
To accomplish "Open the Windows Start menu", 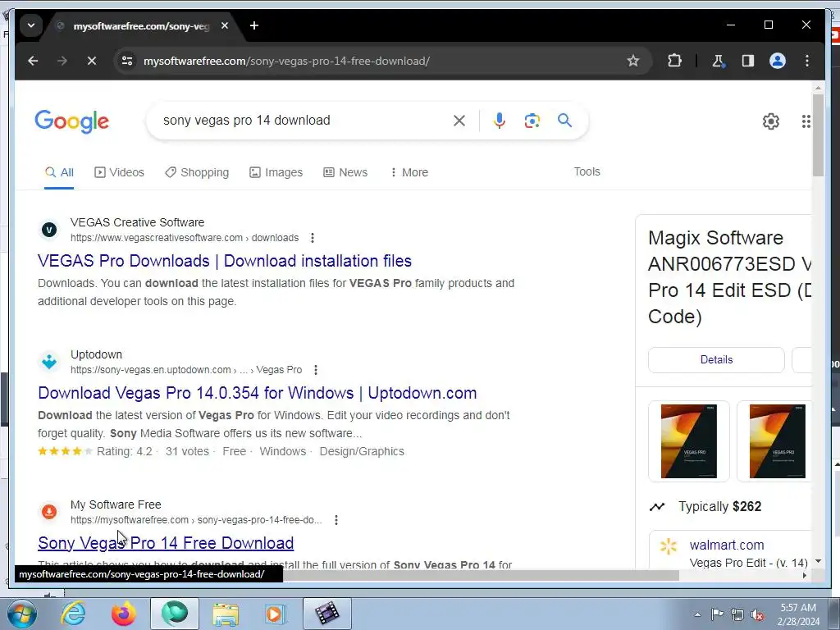I will [21, 614].
